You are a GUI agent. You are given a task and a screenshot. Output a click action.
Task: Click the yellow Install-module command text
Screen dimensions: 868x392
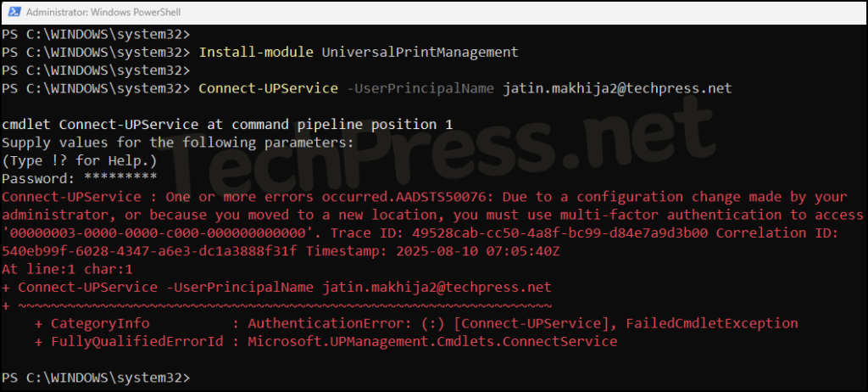tap(256, 52)
